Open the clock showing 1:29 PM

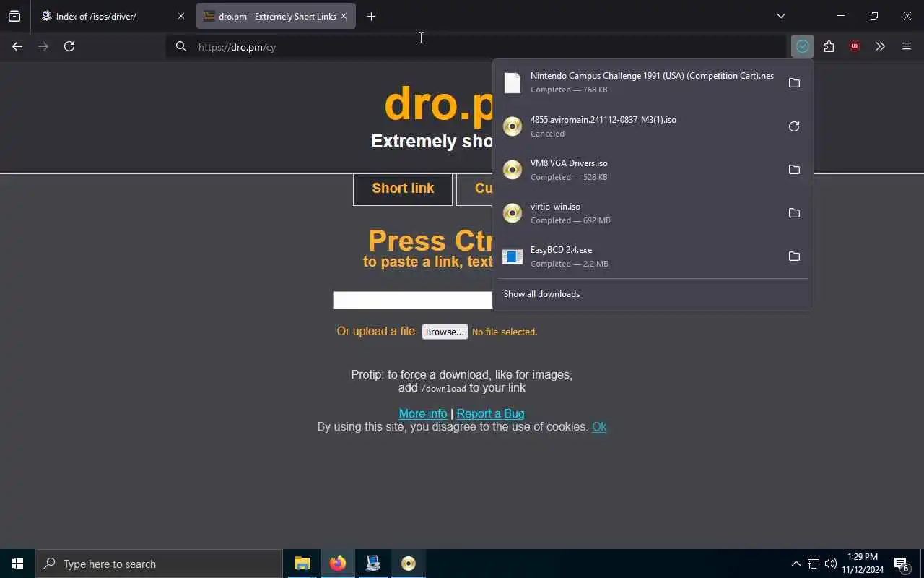point(863,564)
